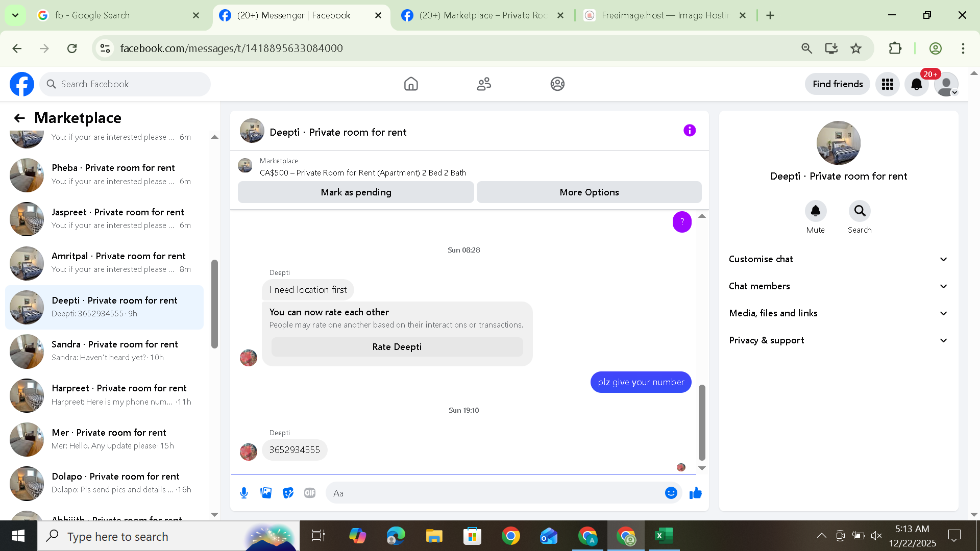Image resolution: width=980 pixels, height=551 pixels.
Task: Expand Media, files and links section
Action: 838,313
